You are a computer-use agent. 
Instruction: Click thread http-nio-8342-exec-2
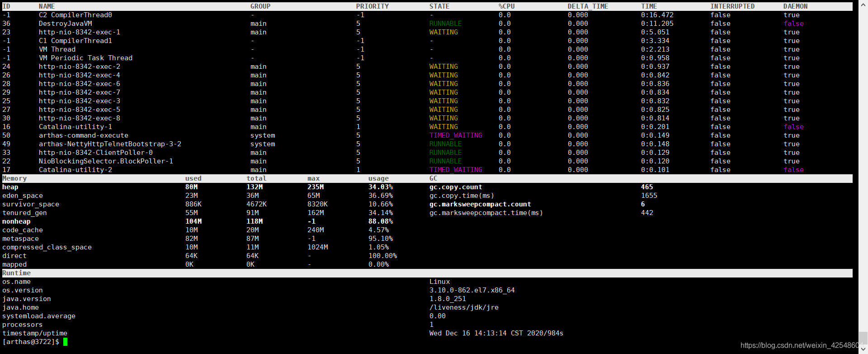pyautogui.click(x=80, y=67)
